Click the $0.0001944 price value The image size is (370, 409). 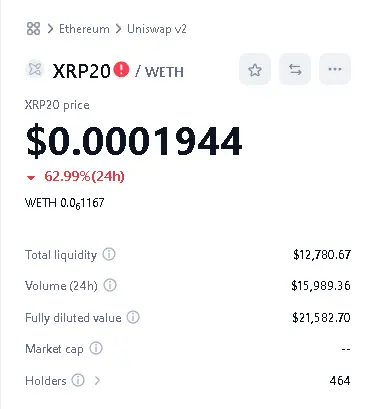pyautogui.click(x=134, y=141)
